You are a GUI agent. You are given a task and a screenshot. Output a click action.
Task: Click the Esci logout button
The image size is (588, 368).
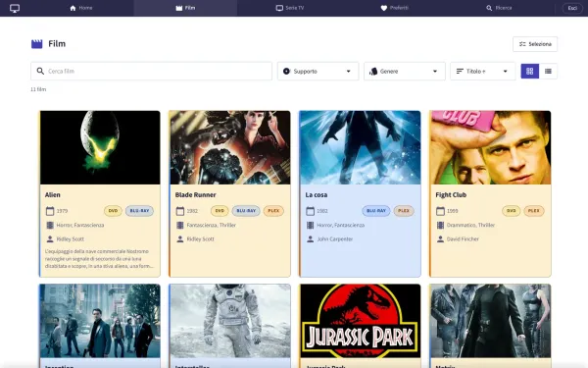[572, 8]
